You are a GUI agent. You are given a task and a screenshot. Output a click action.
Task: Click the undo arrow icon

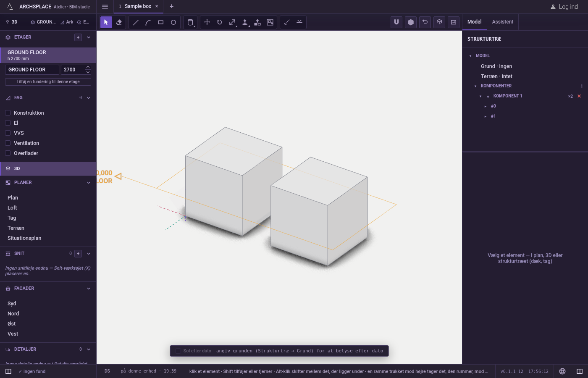click(x=425, y=22)
